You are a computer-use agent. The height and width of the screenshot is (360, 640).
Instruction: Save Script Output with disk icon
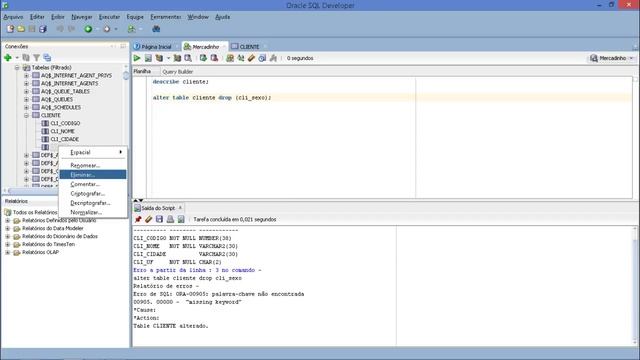point(159,220)
